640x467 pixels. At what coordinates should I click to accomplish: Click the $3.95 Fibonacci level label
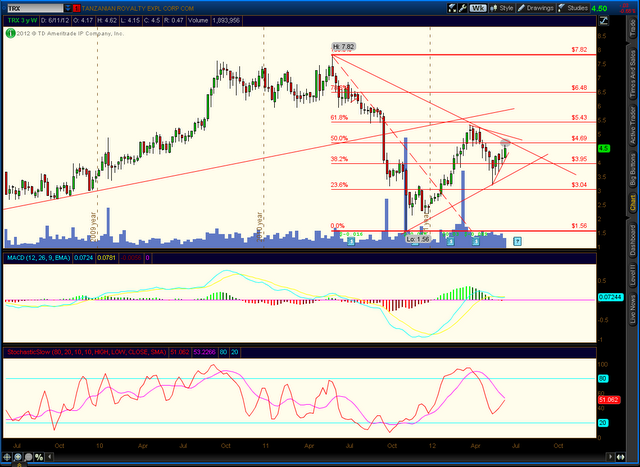[579, 159]
